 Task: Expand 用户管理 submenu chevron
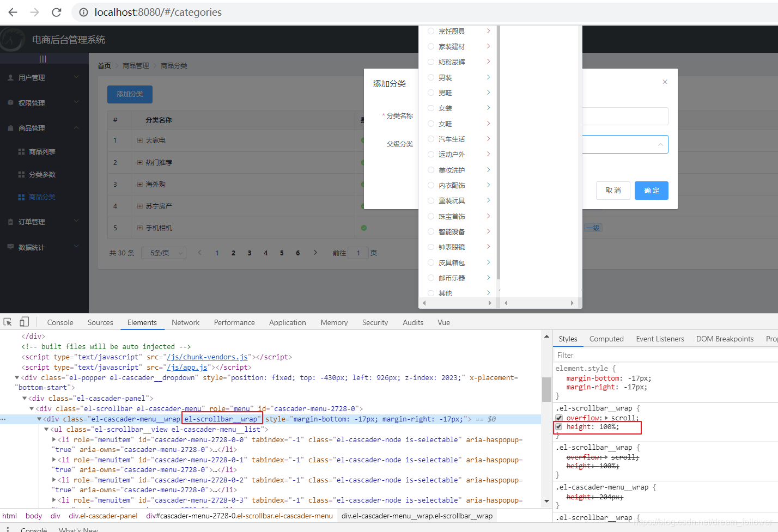pos(76,77)
